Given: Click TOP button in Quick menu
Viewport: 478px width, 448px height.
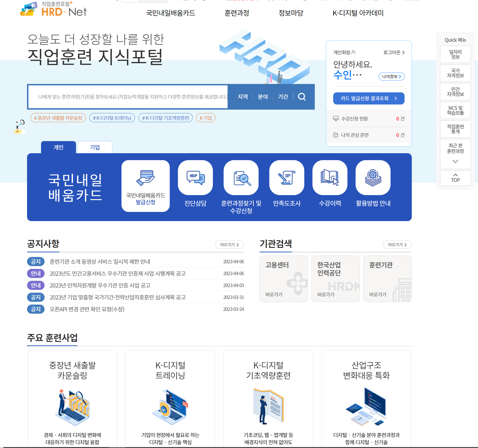Looking at the screenshot, I should pos(455,178).
